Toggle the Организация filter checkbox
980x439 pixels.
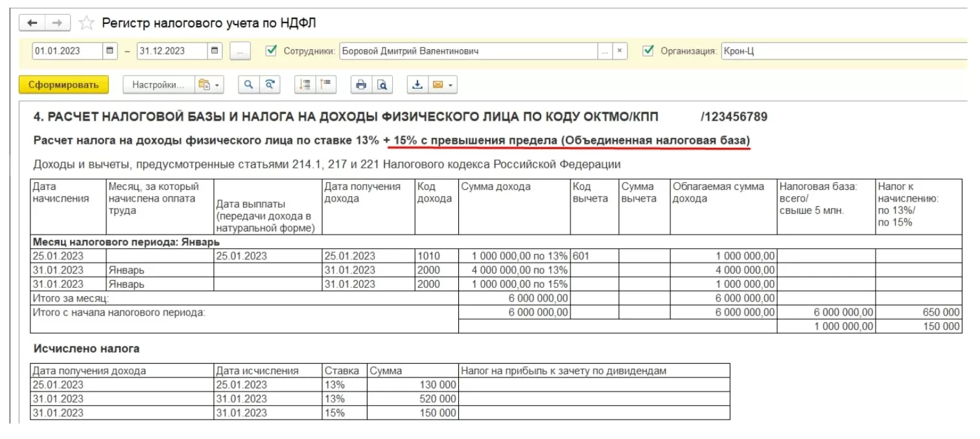647,51
